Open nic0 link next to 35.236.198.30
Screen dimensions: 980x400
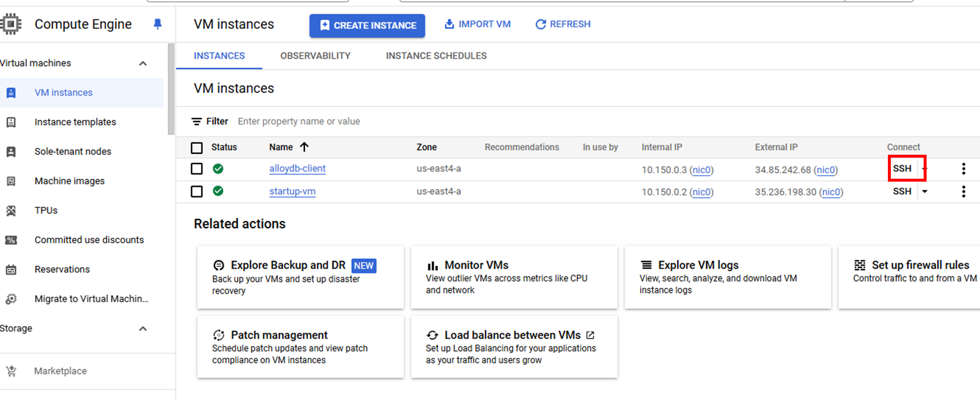pyautogui.click(x=831, y=192)
